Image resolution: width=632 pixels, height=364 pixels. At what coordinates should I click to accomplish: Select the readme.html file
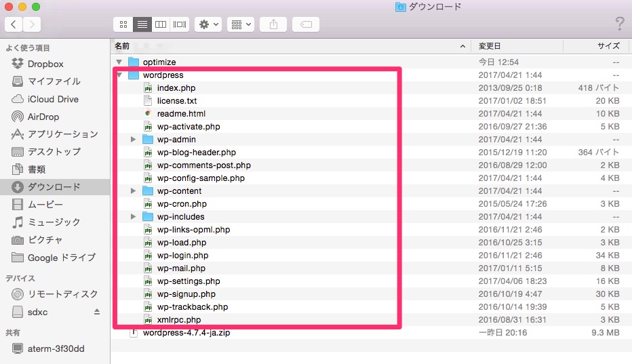(x=181, y=114)
